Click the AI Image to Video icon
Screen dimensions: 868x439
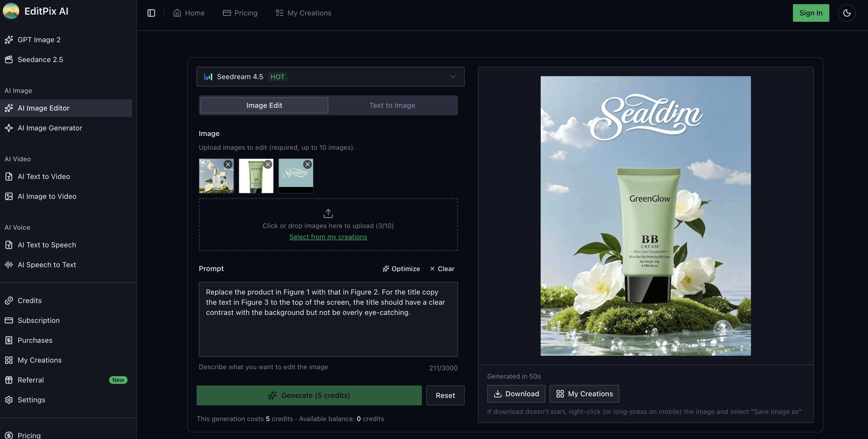(9, 196)
